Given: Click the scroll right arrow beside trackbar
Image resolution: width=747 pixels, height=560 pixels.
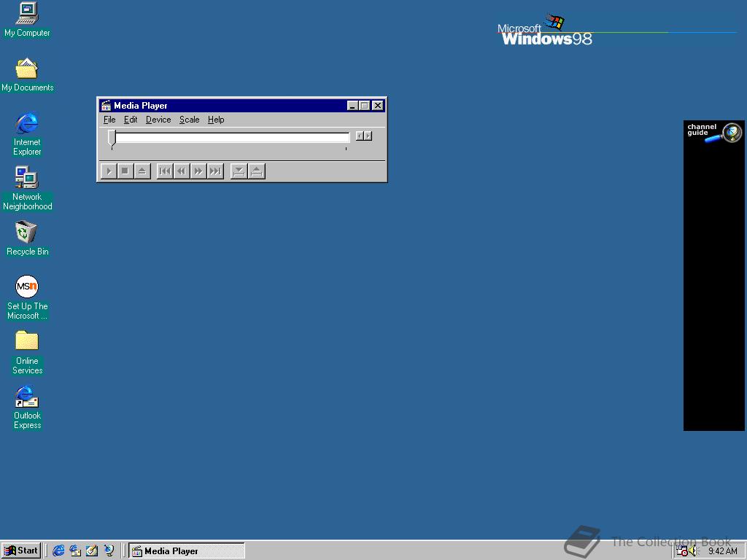Looking at the screenshot, I should pos(368,136).
